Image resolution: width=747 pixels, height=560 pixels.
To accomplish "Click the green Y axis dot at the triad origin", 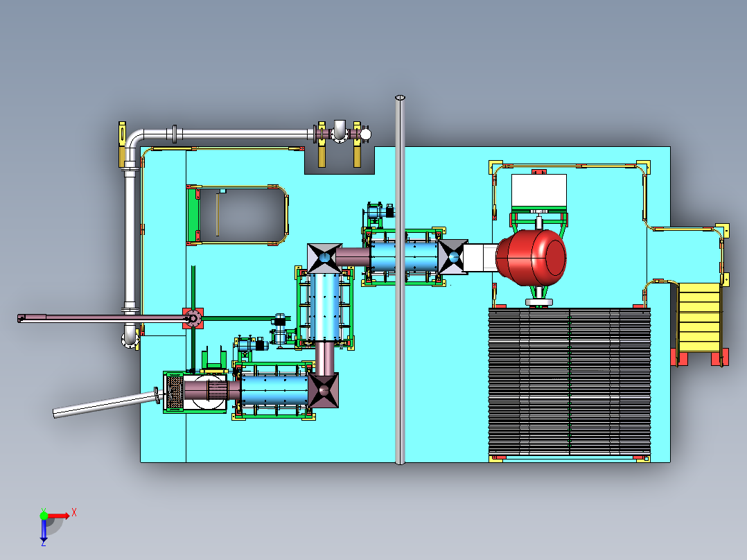I will click(44, 516).
